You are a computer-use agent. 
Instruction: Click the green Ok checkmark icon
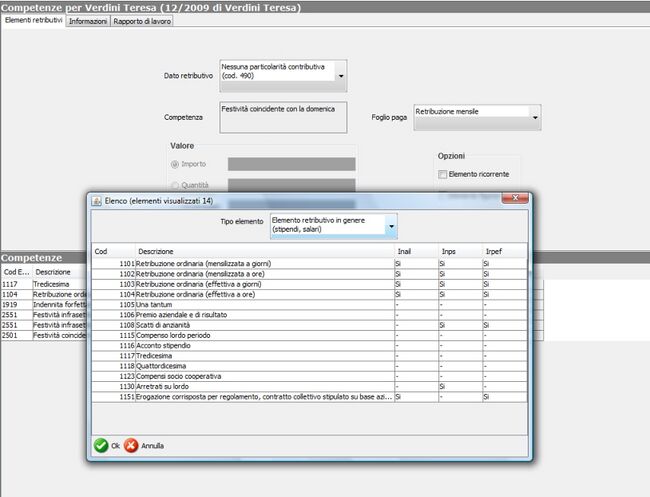click(101, 445)
